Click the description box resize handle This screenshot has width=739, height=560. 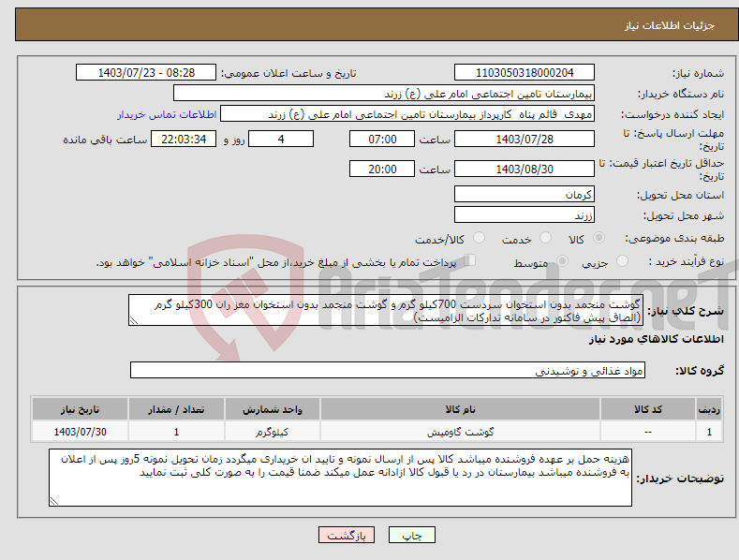134,321
